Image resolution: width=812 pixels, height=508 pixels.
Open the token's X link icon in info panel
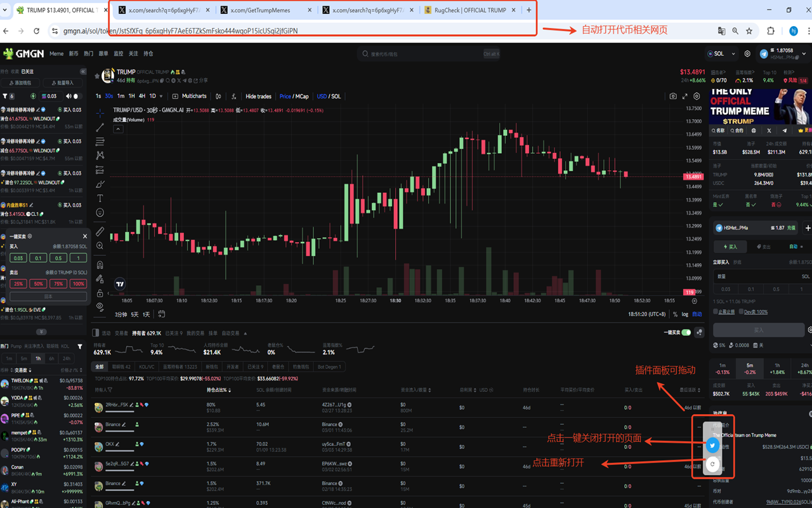[769, 131]
